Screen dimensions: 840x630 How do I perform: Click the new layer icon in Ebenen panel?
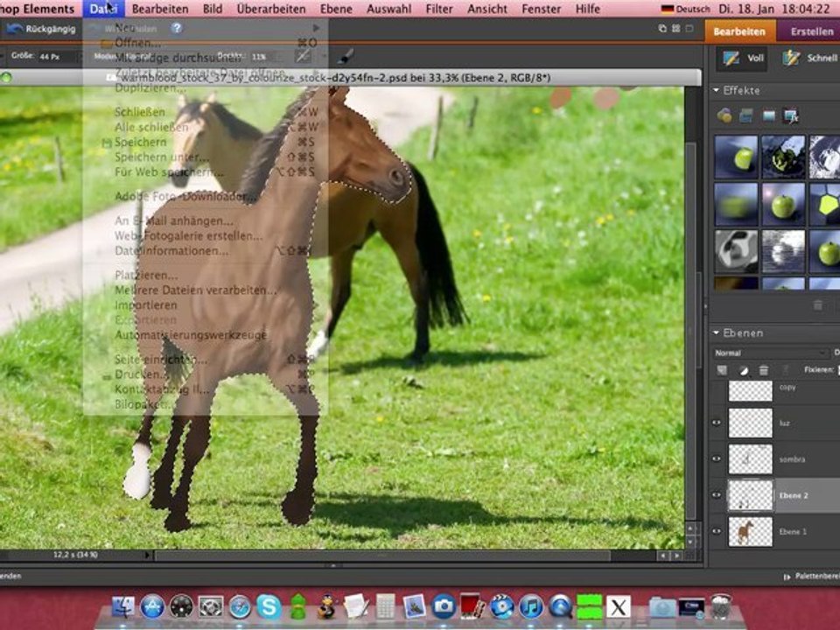pos(722,369)
